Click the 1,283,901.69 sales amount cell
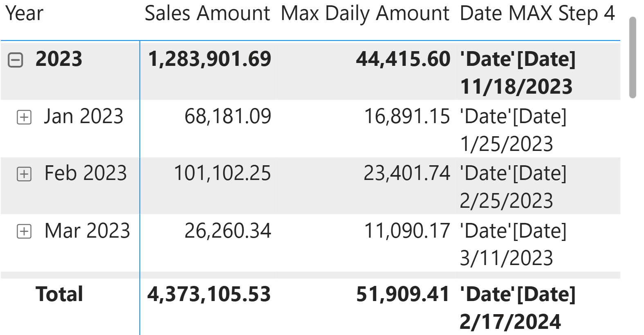The height and width of the screenshot is (335, 644). pos(209,59)
